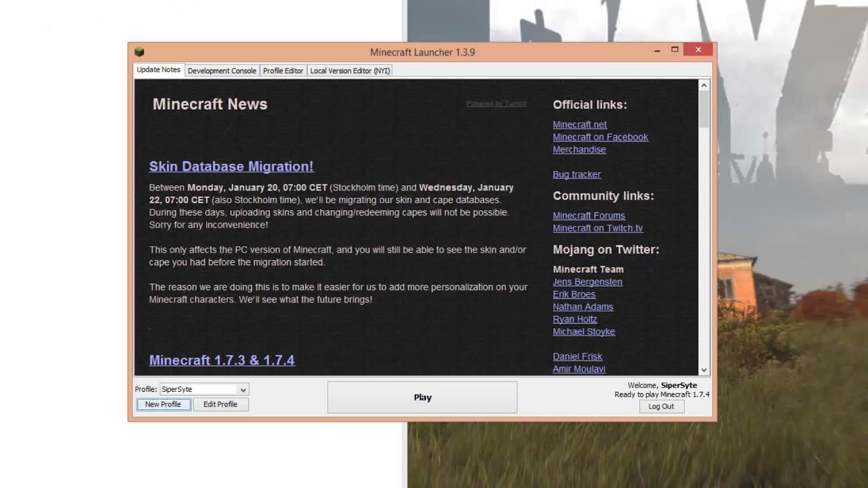The height and width of the screenshot is (488, 868).
Task: Click the Official links: heading
Action: tap(590, 105)
